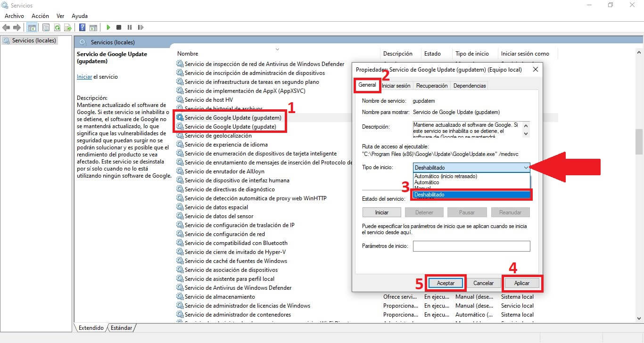Switch to the Estándar view tab

[x=122, y=327]
